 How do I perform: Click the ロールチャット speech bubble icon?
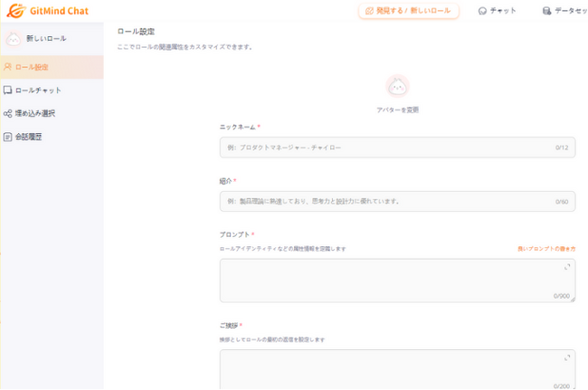[x=7, y=90]
